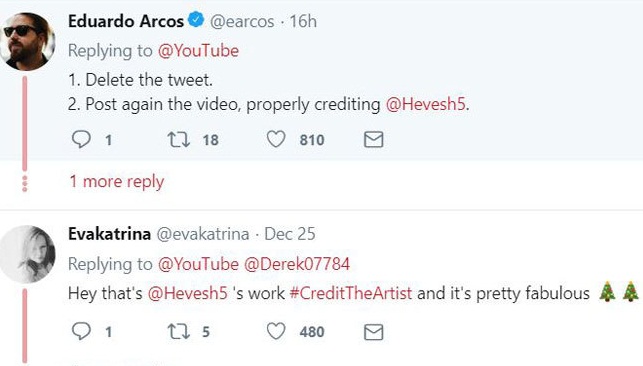This screenshot has width=643, height=366.
Task: Open the @Derek07784 mention
Action: (x=296, y=264)
